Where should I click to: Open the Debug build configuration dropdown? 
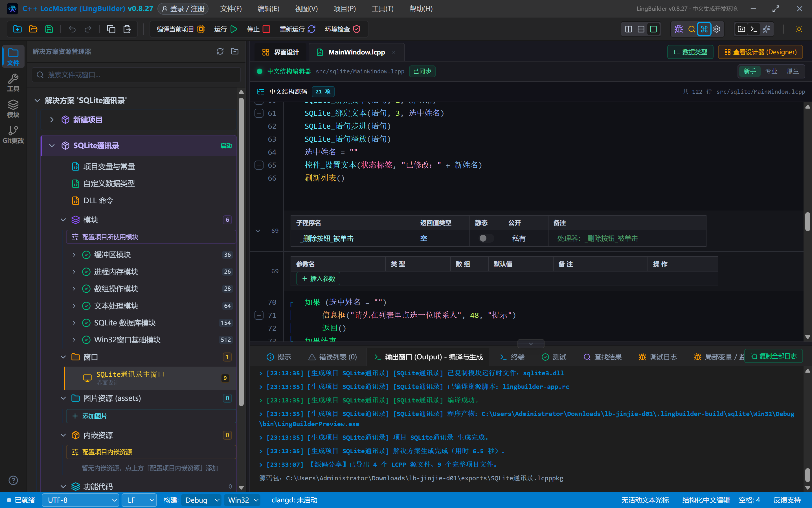point(201,500)
